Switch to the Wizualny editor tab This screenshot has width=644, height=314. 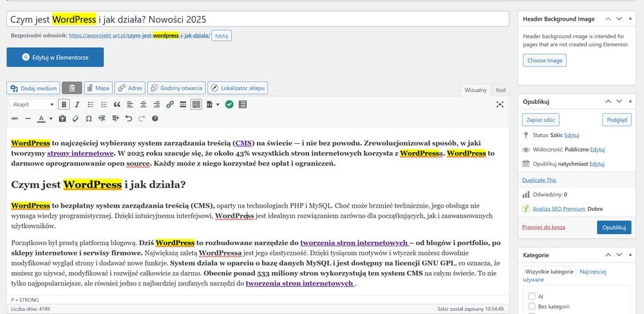pyautogui.click(x=476, y=90)
